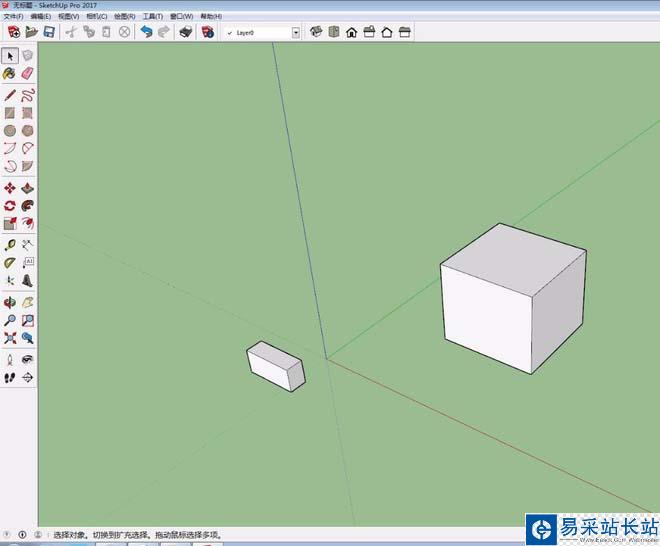Select the Rotate tool
This screenshot has width=660, height=546.
click(x=10, y=205)
